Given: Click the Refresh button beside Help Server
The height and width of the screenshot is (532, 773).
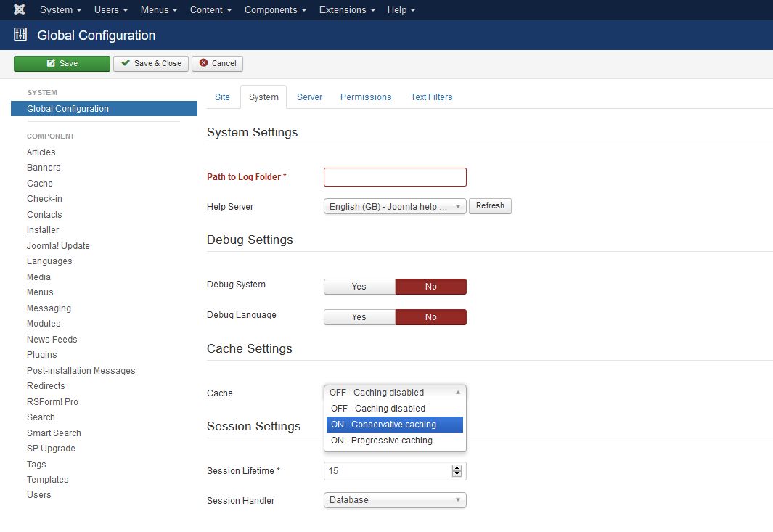Looking at the screenshot, I should (x=490, y=206).
